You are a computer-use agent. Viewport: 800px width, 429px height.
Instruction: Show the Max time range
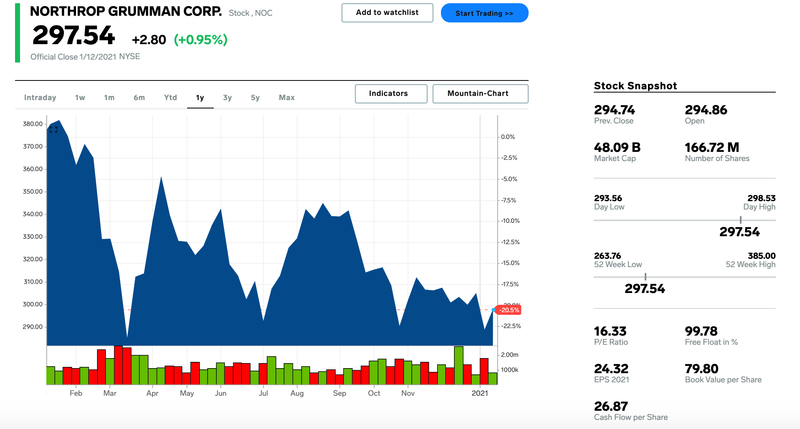287,97
